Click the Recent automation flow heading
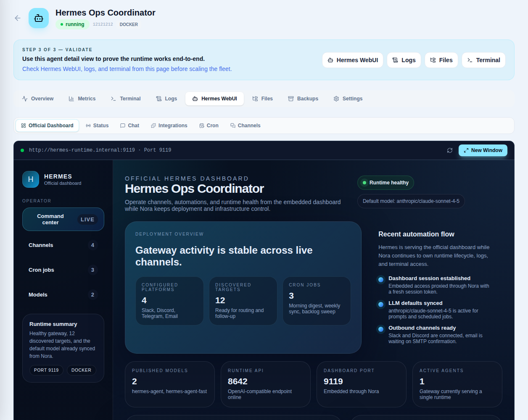The width and height of the screenshot is (528, 420). point(416,234)
